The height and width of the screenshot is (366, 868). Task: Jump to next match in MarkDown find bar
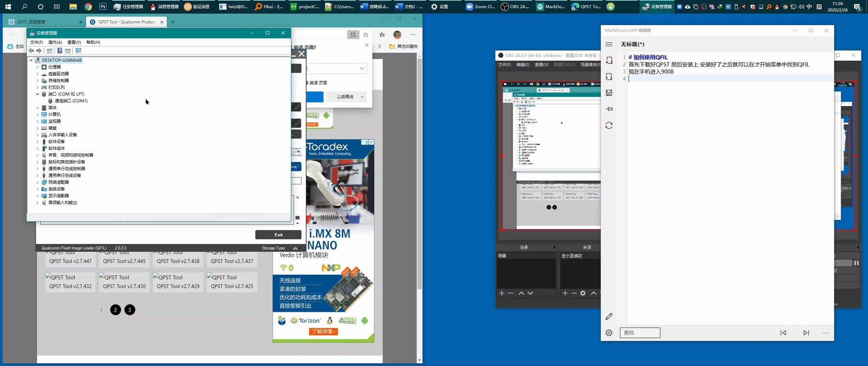click(806, 333)
